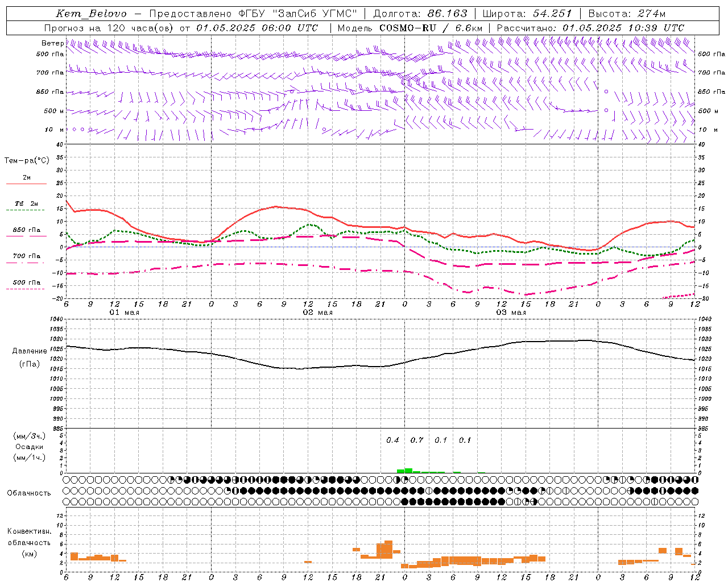Click the Давление pressure panel label
The width and height of the screenshot is (728, 582).
tap(30, 351)
